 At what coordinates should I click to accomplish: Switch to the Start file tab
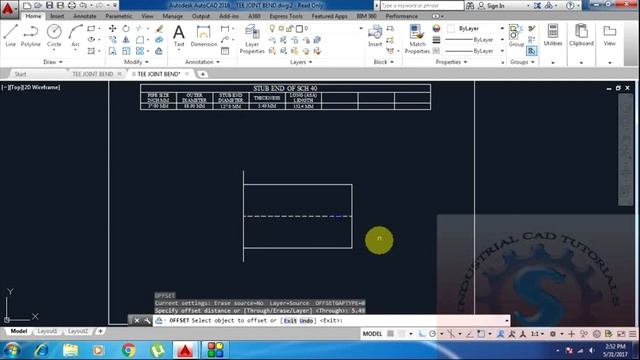(20, 74)
